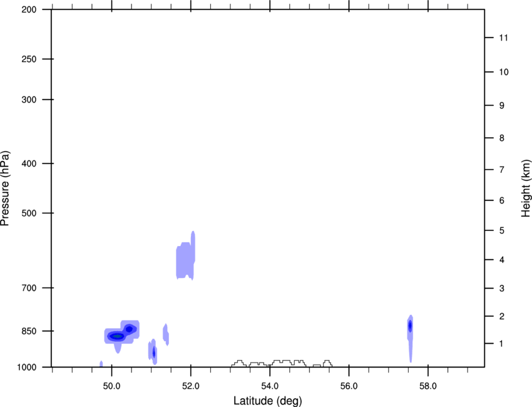Pick the 8 km height label
The width and height of the screenshot is (532, 407).
tap(502, 138)
